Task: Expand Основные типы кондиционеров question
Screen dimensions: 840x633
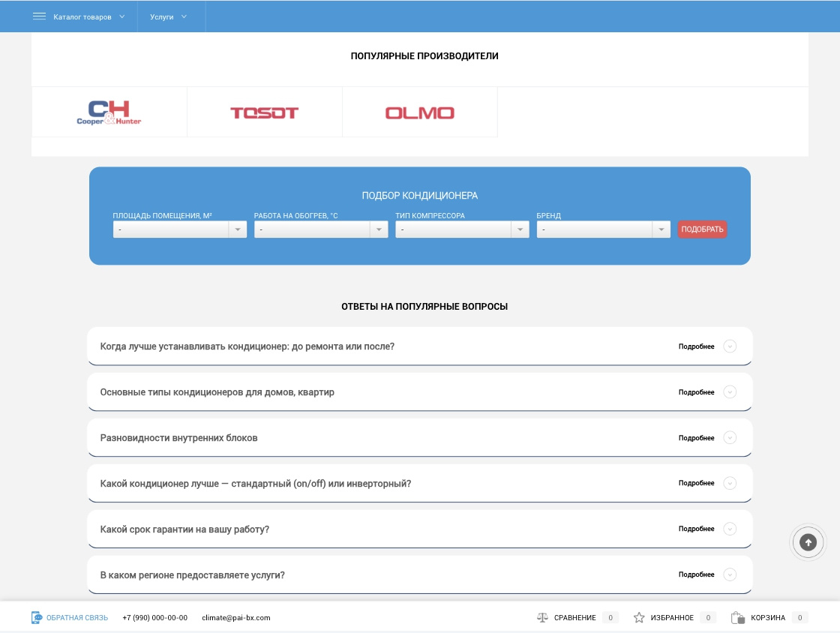Action: pyautogui.click(x=420, y=392)
